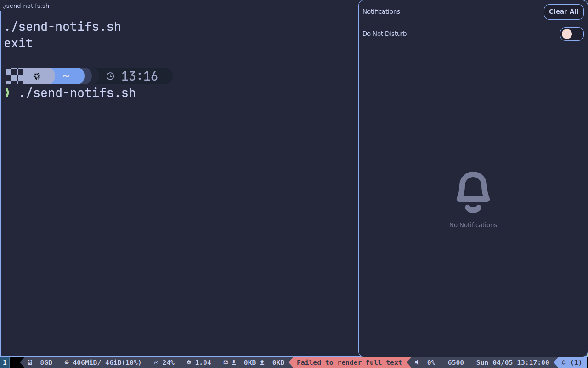Click the load gear icon beside 1.04
This screenshot has height=368, width=588.
(189, 362)
